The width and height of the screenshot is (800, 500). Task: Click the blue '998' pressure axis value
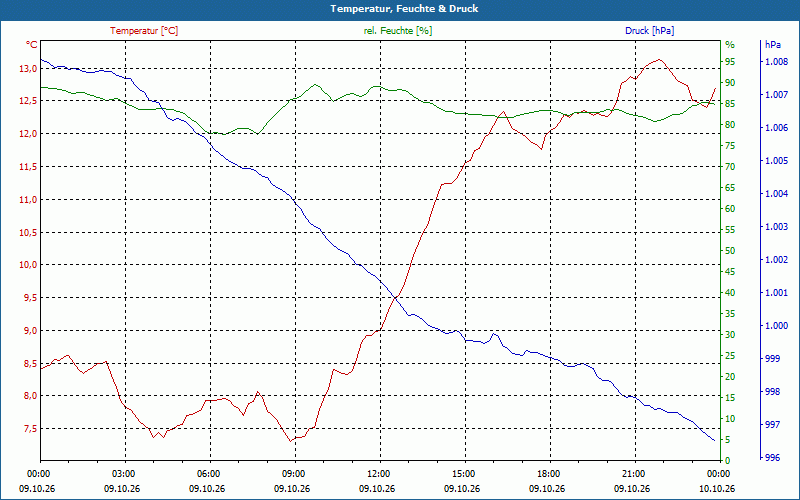pyautogui.click(x=773, y=392)
